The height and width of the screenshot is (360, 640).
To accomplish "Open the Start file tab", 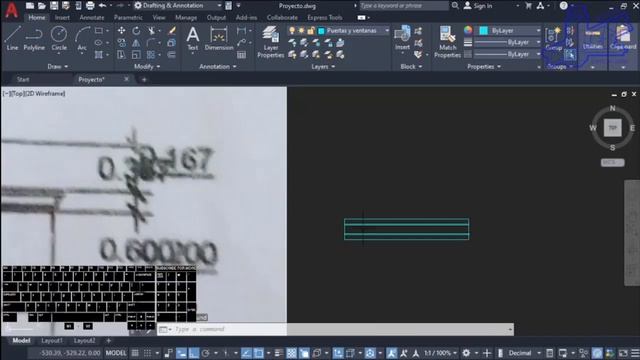I will 23,80.
